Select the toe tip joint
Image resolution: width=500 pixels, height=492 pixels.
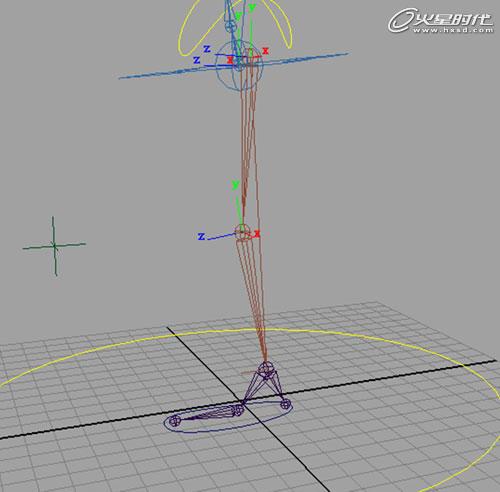(174, 421)
